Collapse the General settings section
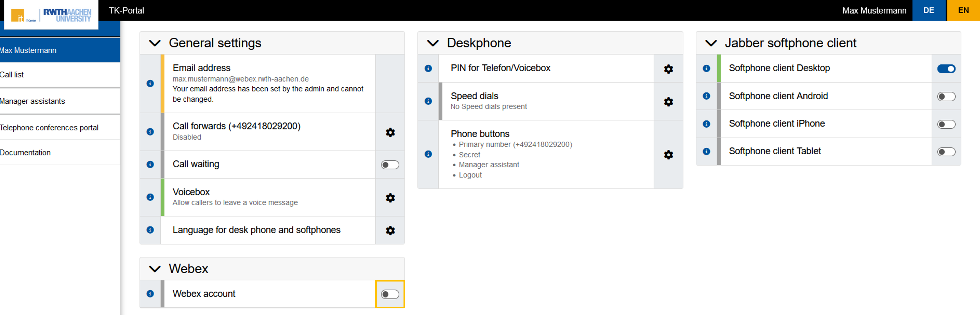 [155, 43]
